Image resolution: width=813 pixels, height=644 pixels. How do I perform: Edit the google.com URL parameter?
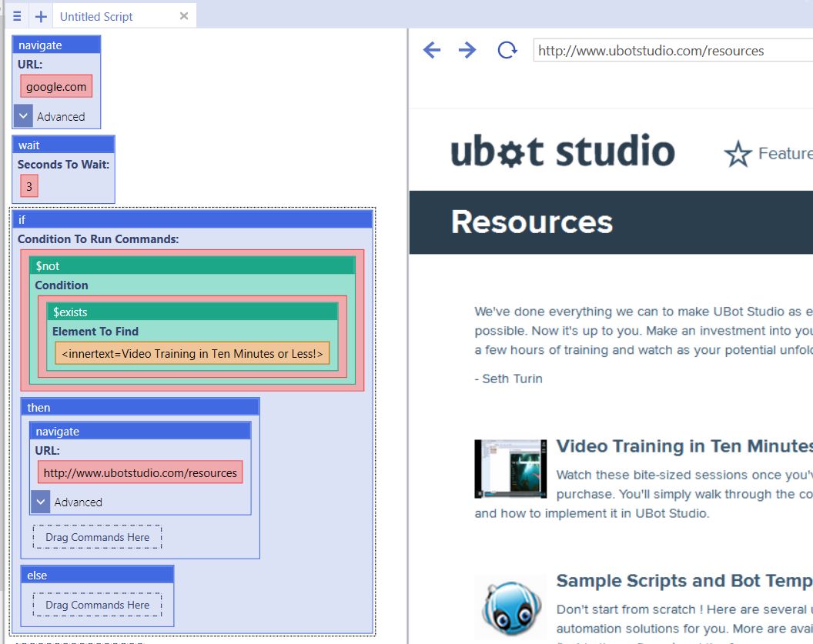[56, 86]
